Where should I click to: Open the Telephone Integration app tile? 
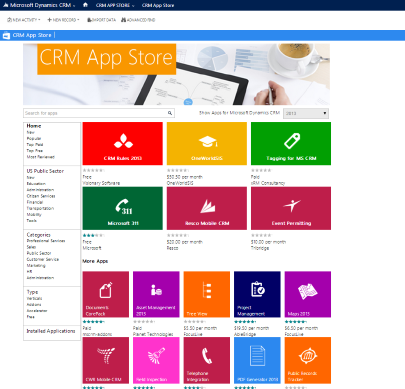tap(207, 360)
